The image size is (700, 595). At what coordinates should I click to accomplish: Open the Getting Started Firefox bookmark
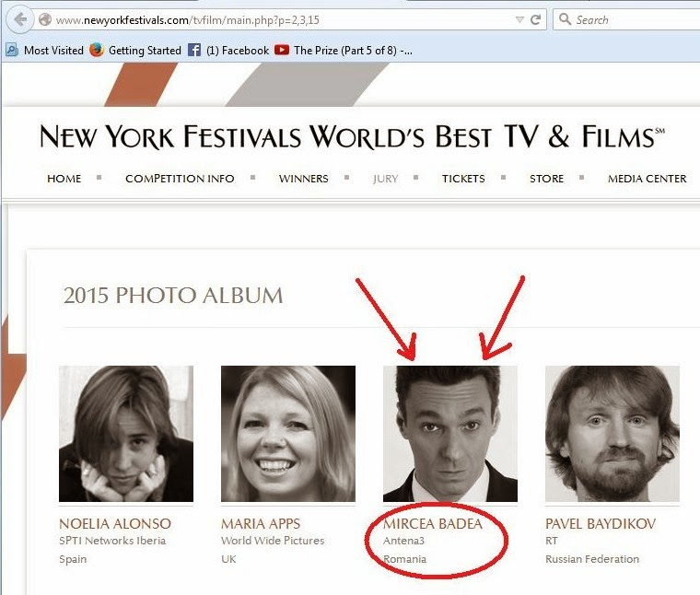135,51
